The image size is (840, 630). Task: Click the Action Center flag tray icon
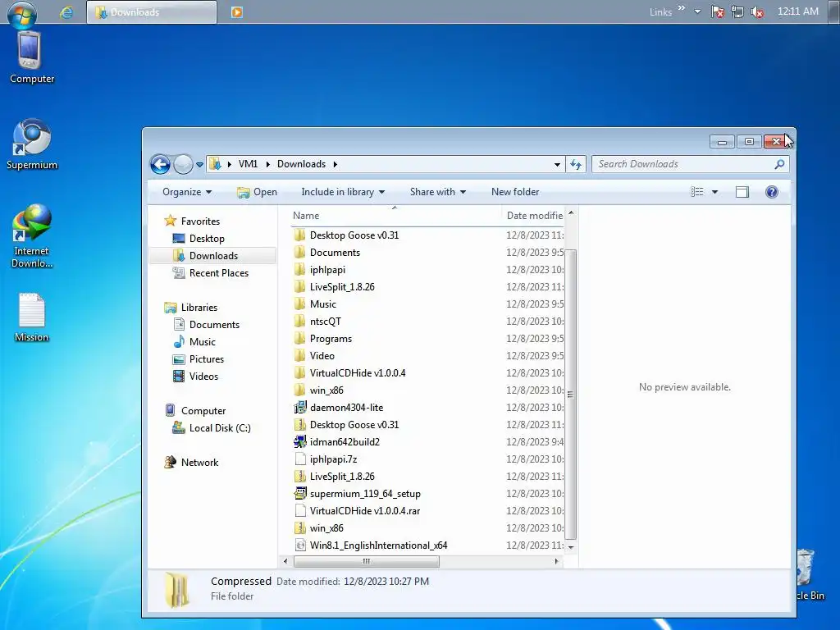click(x=717, y=11)
